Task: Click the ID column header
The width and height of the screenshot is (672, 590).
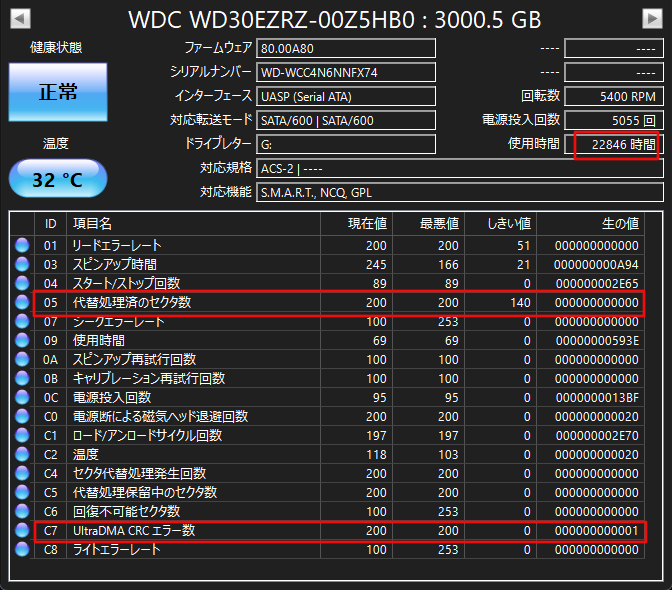Action: (51, 223)
